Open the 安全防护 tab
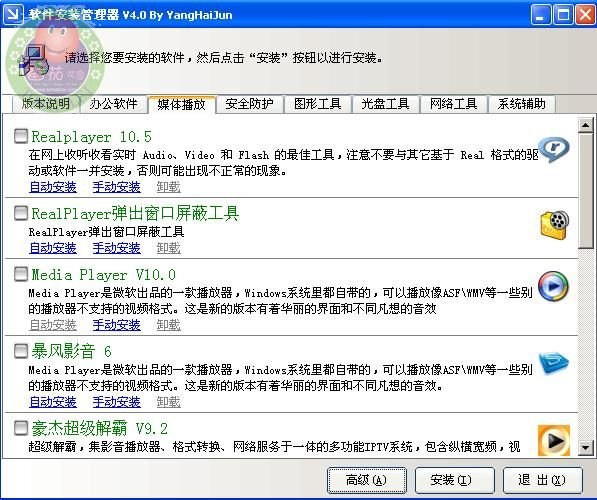Screen dimensions: 597x500 (x=249, y=104)
